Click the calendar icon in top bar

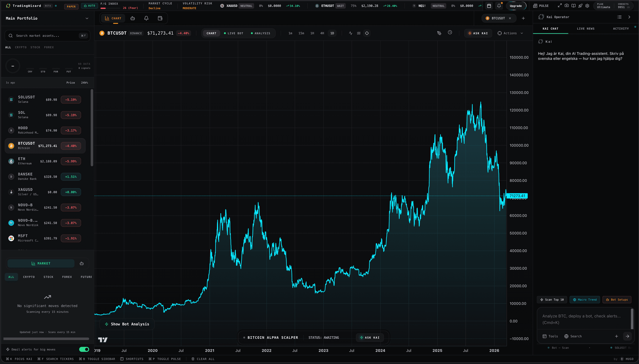tap(489, 6)
